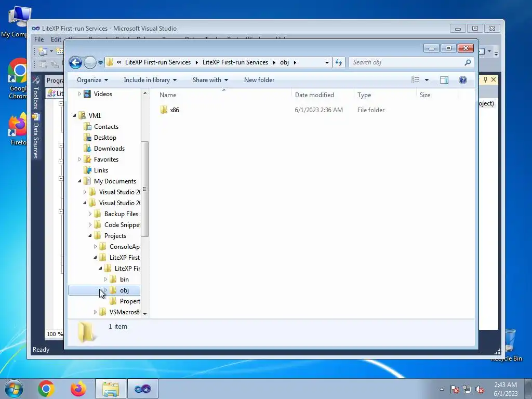This screenshot has width=532, height=399.
Task: Open the Share with menu
Action: click(210, 80)
